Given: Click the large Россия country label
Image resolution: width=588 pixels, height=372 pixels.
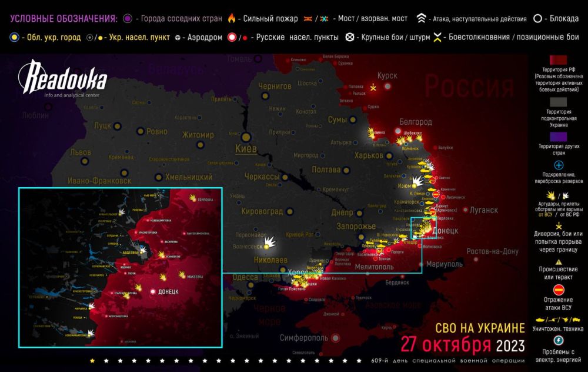Looking at the screenshot, I should [469, 86].
